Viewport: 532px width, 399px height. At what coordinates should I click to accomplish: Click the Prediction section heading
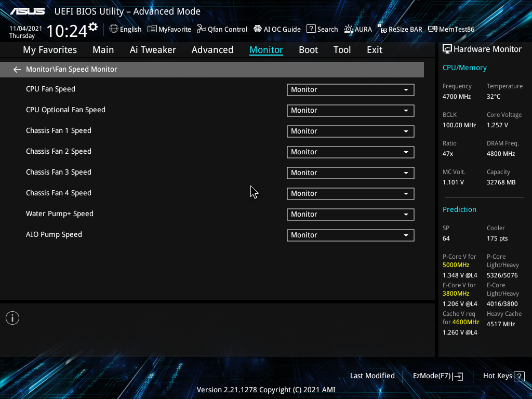459,209
